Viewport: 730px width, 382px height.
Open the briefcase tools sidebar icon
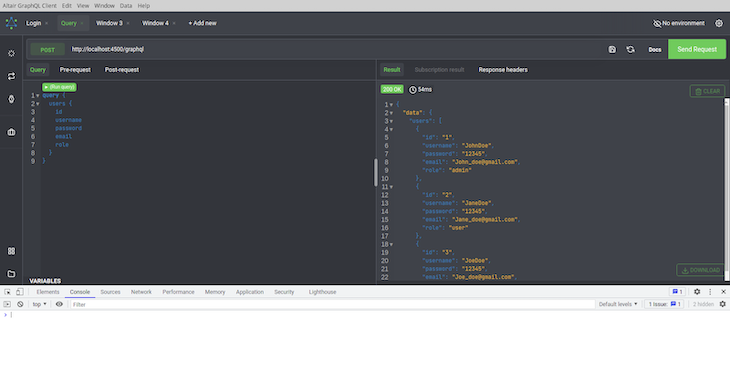[11, 132]
